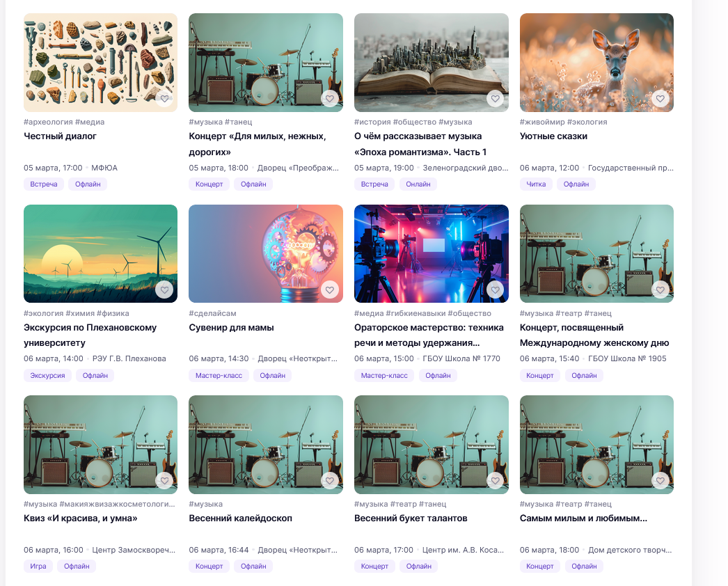The height and width of the screenshot is (586, 728).
Task: Click hashtags «#история #общество #музыка»
Action: click(x=413, y=122)
